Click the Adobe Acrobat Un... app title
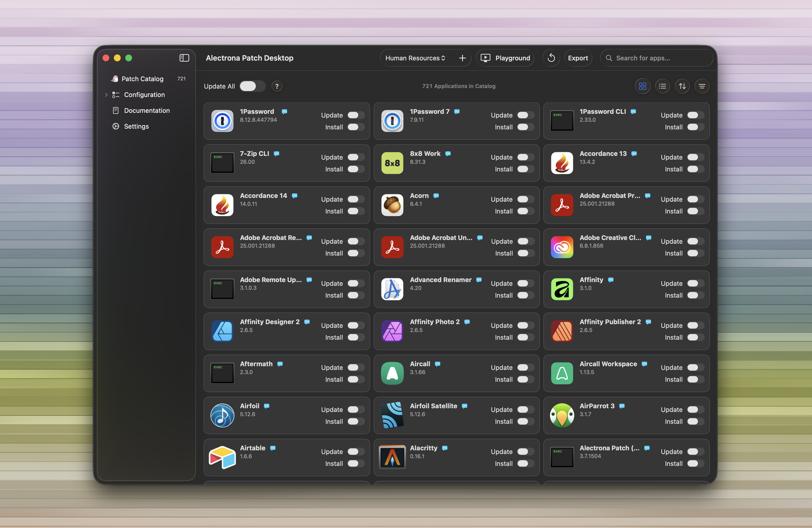 pos(441,238)
